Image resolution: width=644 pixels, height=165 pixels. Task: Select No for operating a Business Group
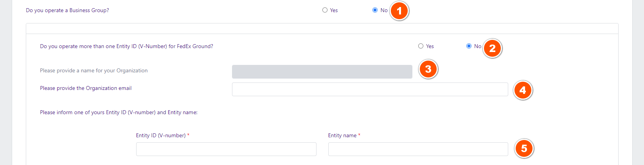(x=375, y=10)
